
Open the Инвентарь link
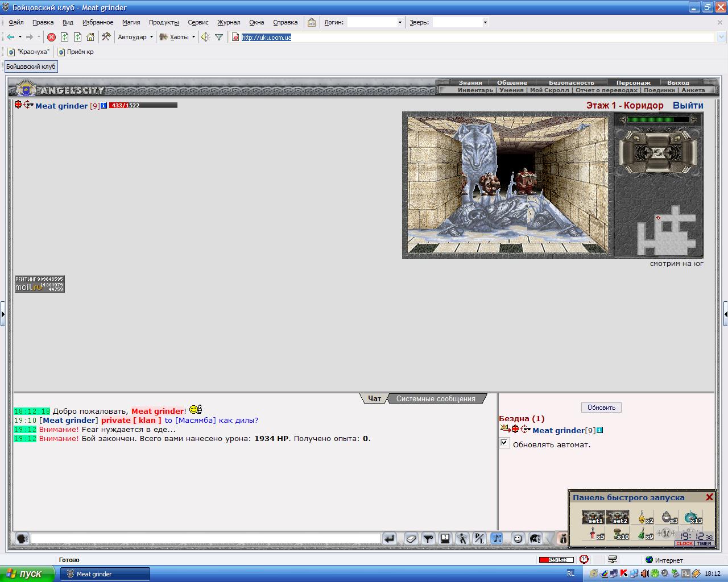pos(475,90)
